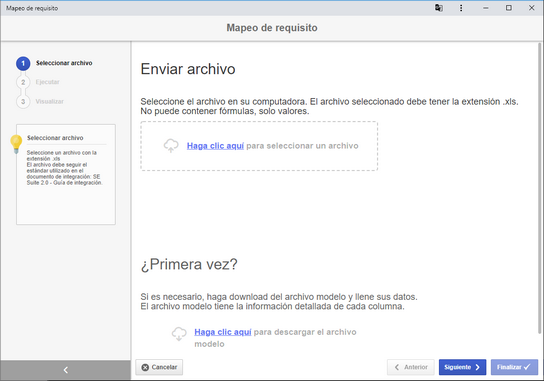Click the download cloud icon
544x381 pixels.
tap(179, 334)
